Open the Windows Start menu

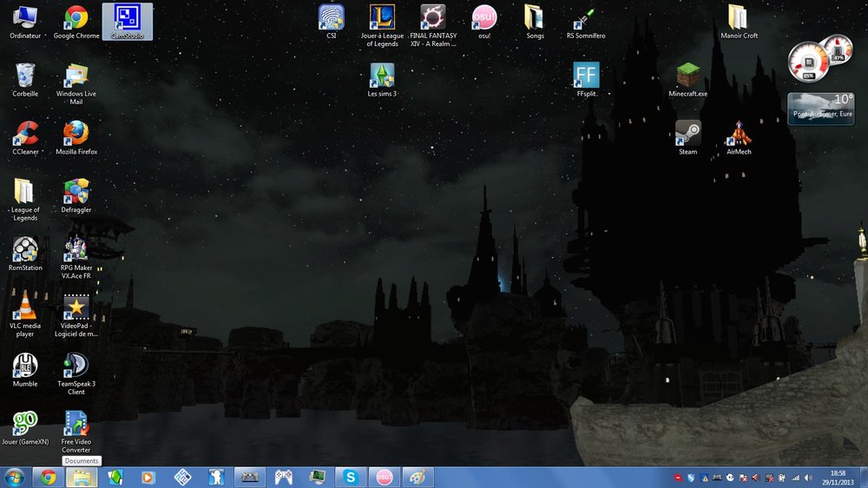pyautogui.click(x=14, y=478)
